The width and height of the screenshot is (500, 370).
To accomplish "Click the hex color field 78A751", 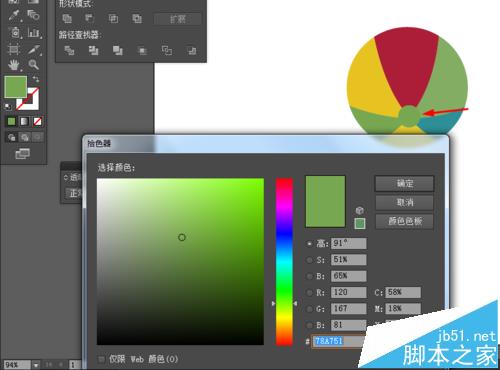I will 339,341.
